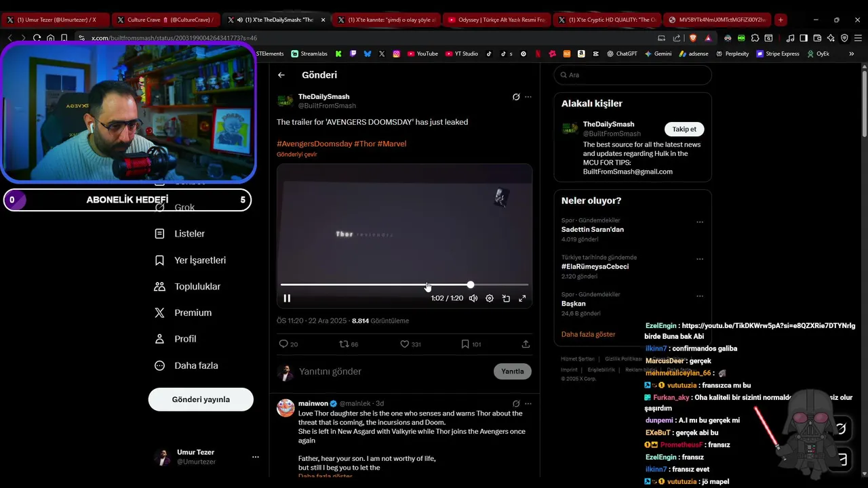Open ChatGPT bookmark
This screenshot has width=868, height=488.
point(622,54)
